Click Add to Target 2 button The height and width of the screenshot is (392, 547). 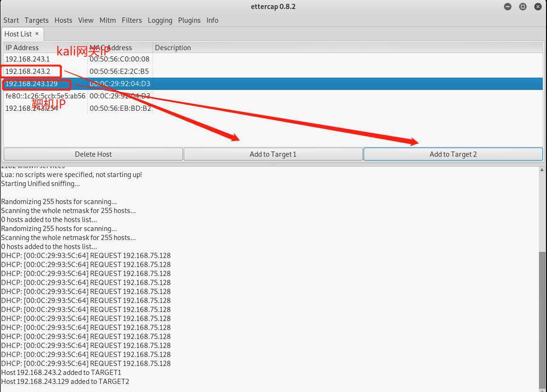453,154
